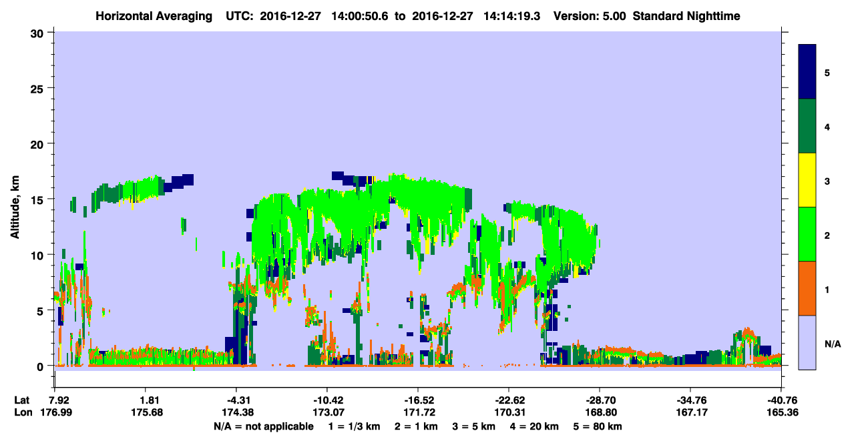Viewport: 868px width, 445px height.
Task: Click the longitude value '173.07'
Action: (x=327, y=413)
